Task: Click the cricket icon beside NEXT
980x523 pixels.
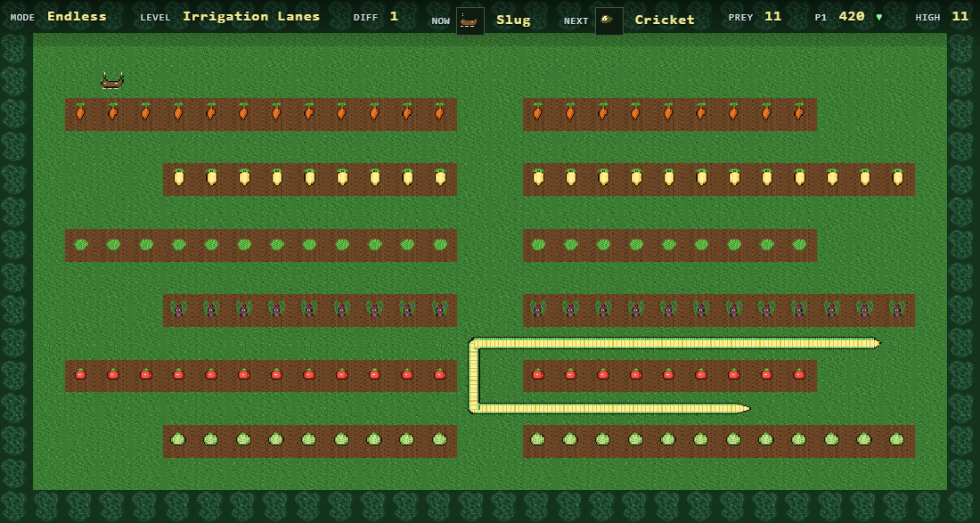Action: [x=608, y=20]
